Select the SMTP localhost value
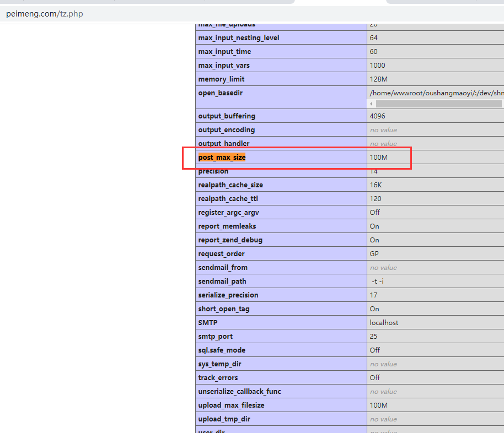The width and height of the screenshot is (504, 433). click(x=384, y=323)
